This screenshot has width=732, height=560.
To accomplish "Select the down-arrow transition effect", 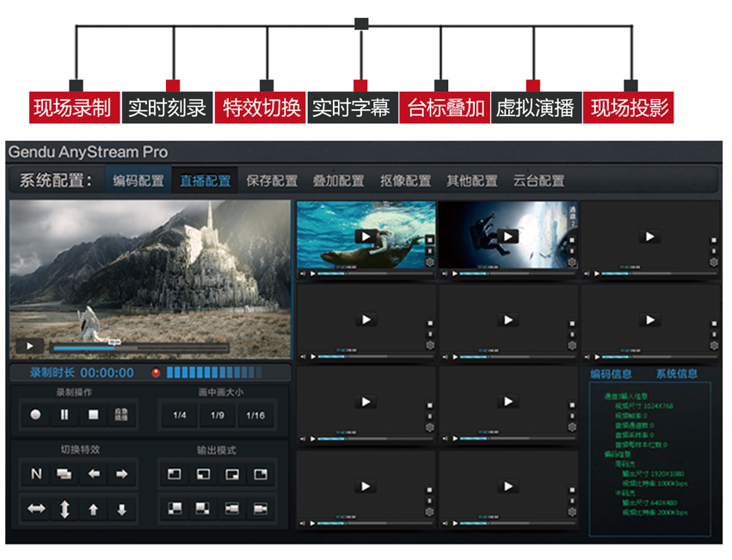I will coord(122,508).
